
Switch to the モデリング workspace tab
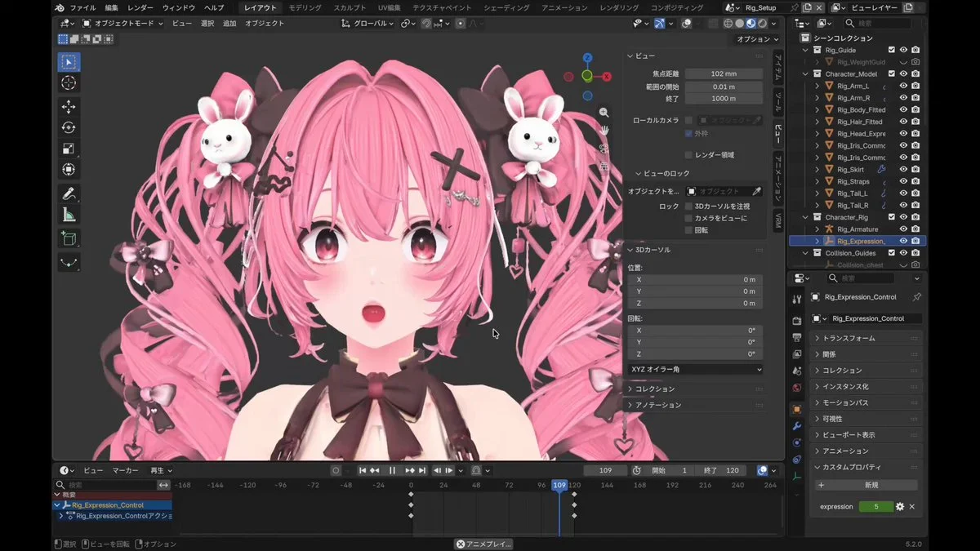(x=305, y=7)
